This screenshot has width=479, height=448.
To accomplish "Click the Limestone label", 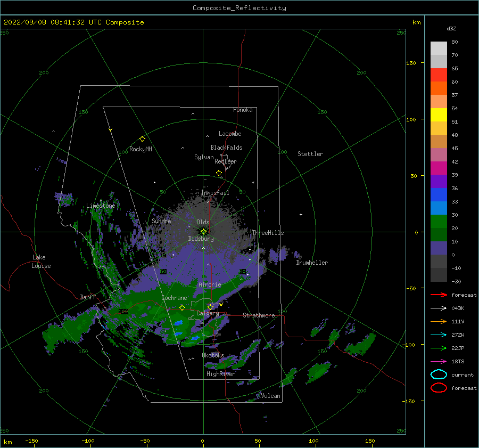I will click(x=101, y=206).
